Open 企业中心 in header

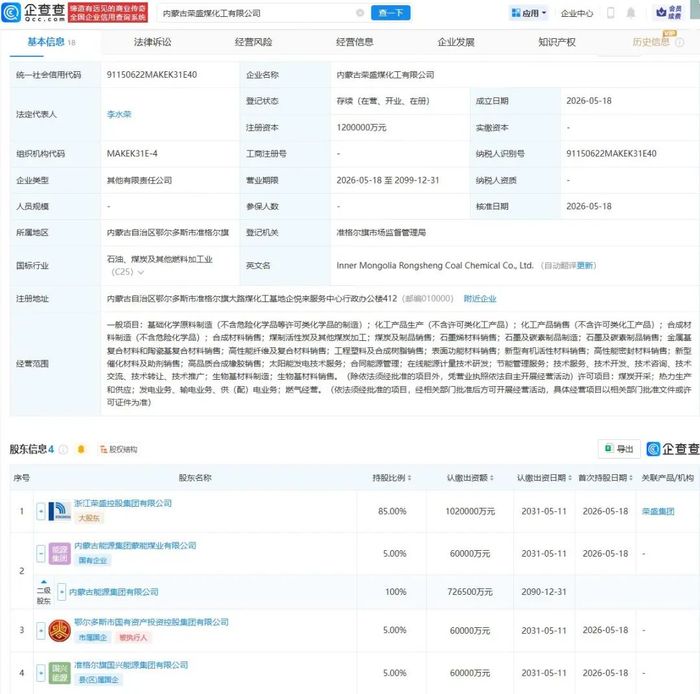pos(577,13)
